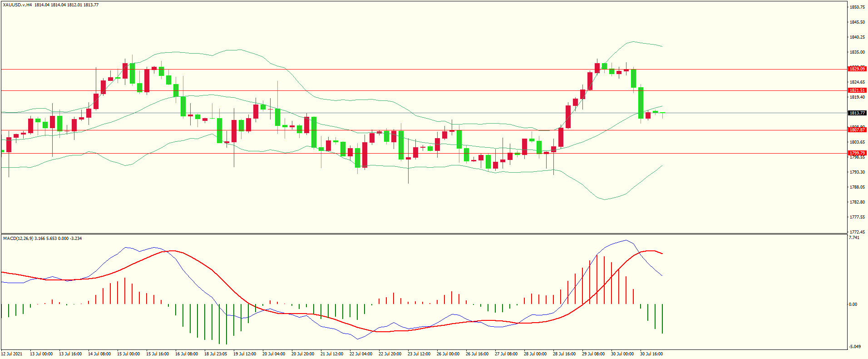Click the 30 Jul 16:00 time label
The height and width of the screenshot is (359, 868).
click(651, 354)
